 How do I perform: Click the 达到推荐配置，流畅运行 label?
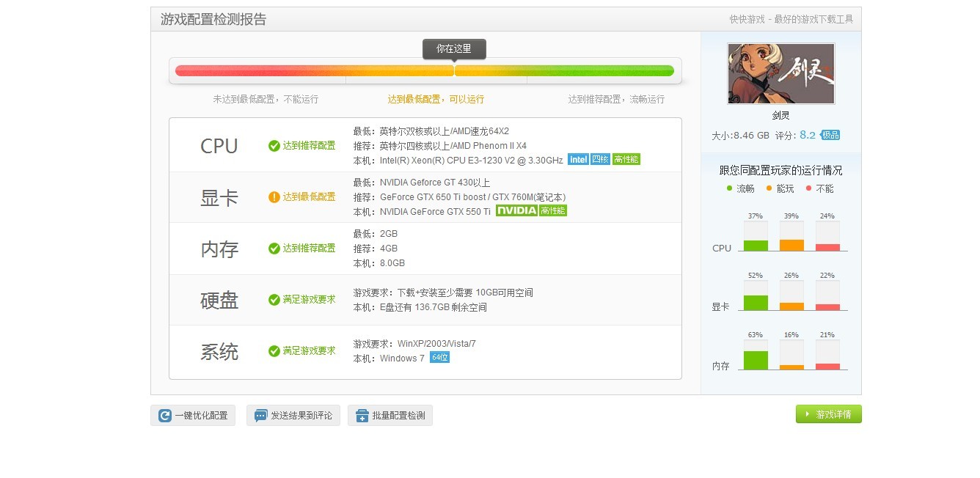(616, 99)
